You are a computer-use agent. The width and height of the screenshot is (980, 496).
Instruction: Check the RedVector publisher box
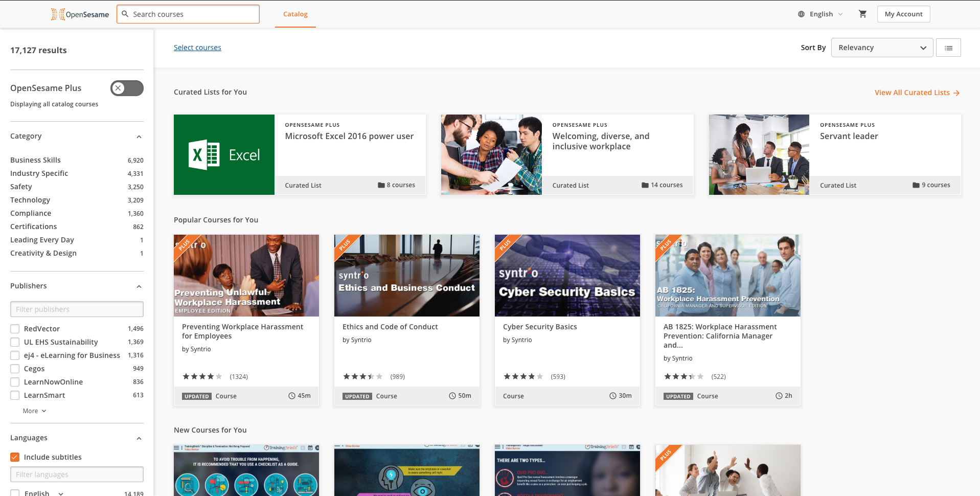pos(15,329)
